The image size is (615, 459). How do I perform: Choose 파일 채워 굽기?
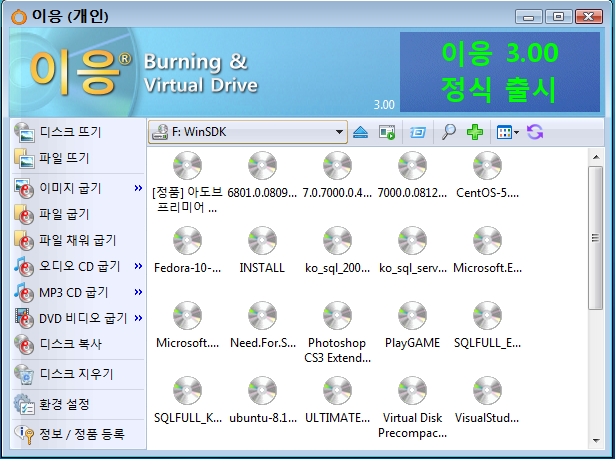[78, 240]
